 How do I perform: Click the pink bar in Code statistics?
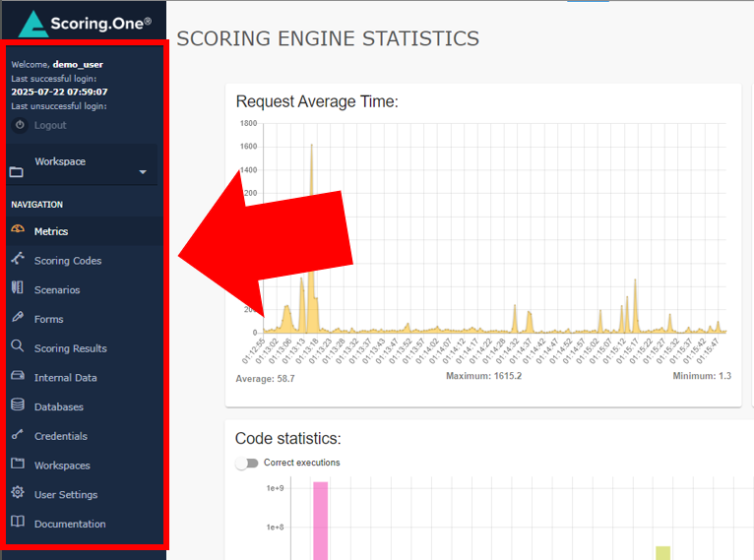(x=320, y=520)
